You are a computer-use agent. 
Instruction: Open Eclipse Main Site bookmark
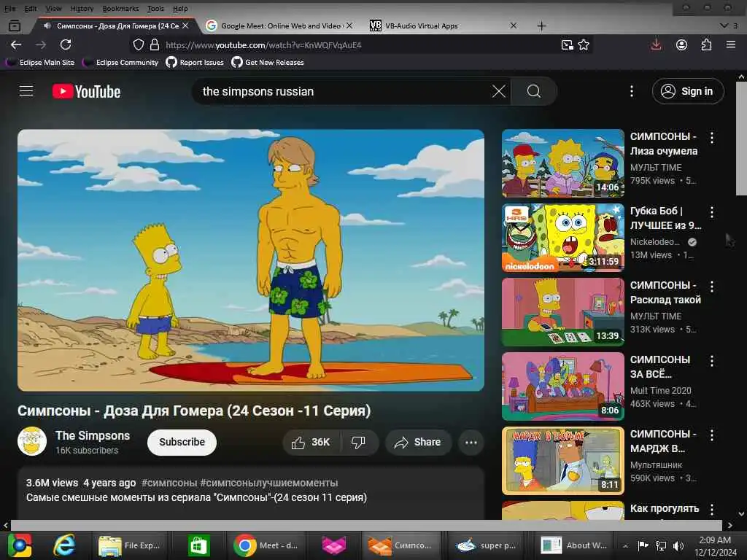pyautogui.click(x=40, y=63)
